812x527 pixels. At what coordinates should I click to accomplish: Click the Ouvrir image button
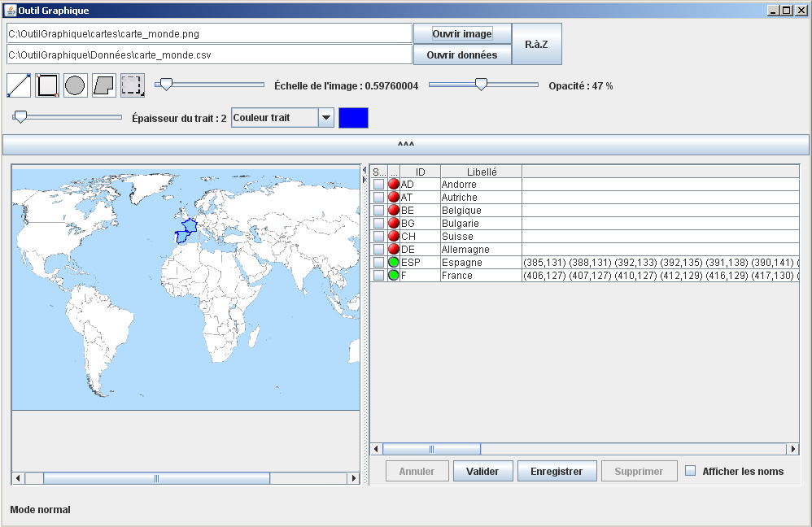(x=462, y=34)
